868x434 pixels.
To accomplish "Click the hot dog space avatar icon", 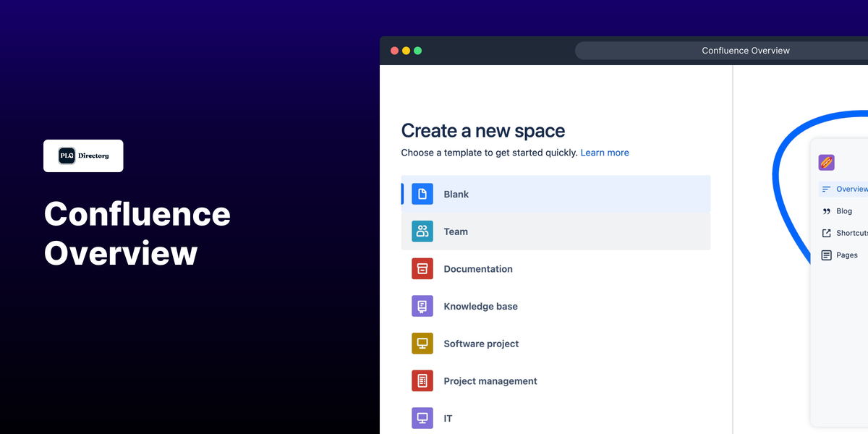I will (827, 162).
